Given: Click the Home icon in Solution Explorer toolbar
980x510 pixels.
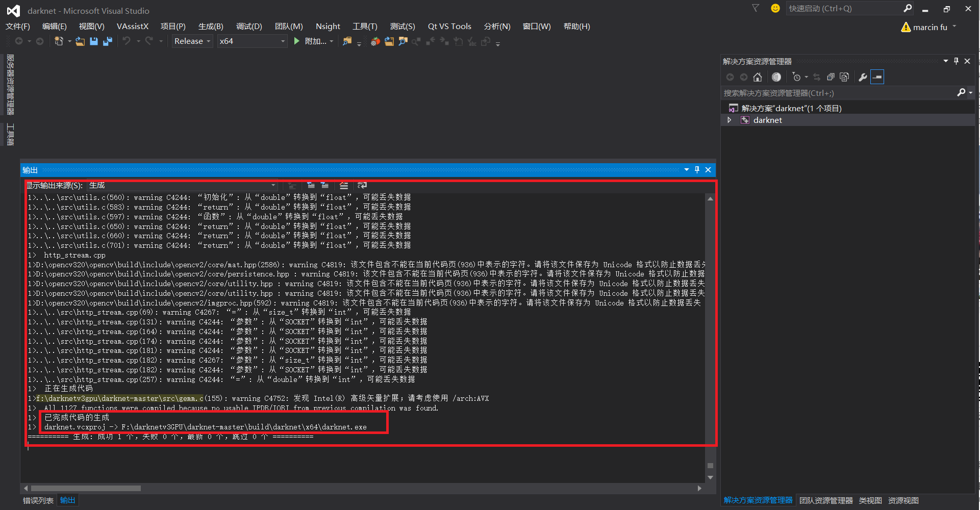Looking at the screenshot, I should click(x=758, y=77).
